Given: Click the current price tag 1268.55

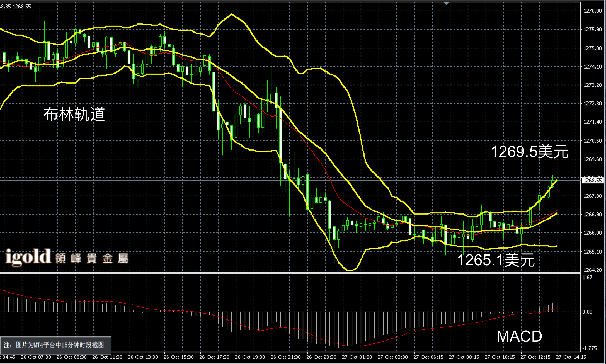Looking at the screenshot, I should 593,180.
